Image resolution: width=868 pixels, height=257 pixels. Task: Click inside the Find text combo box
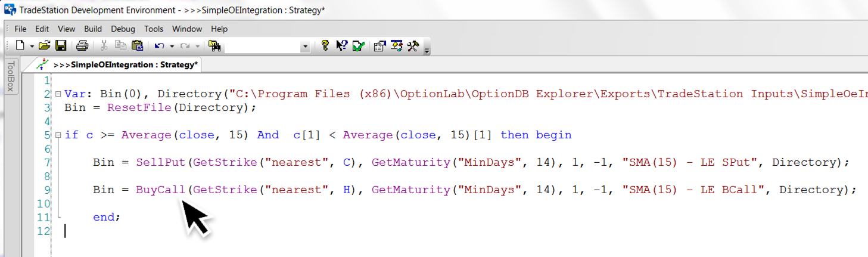[262, 47]
